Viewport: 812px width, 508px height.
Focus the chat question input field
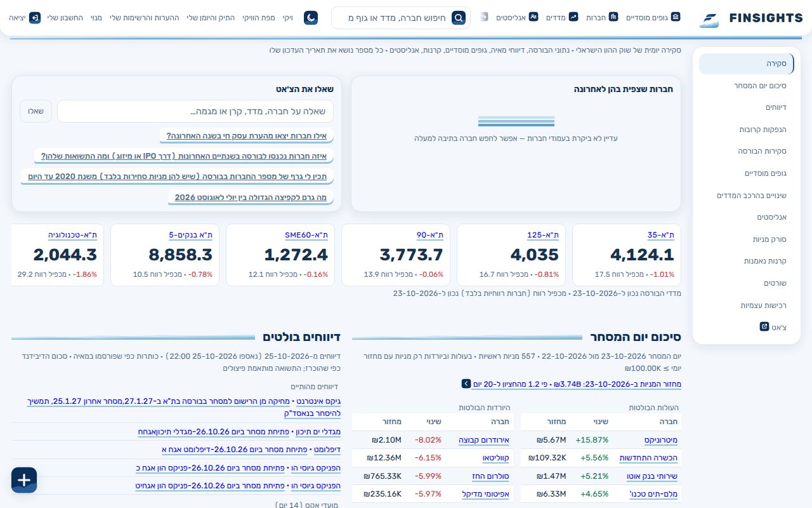[195, 111]
